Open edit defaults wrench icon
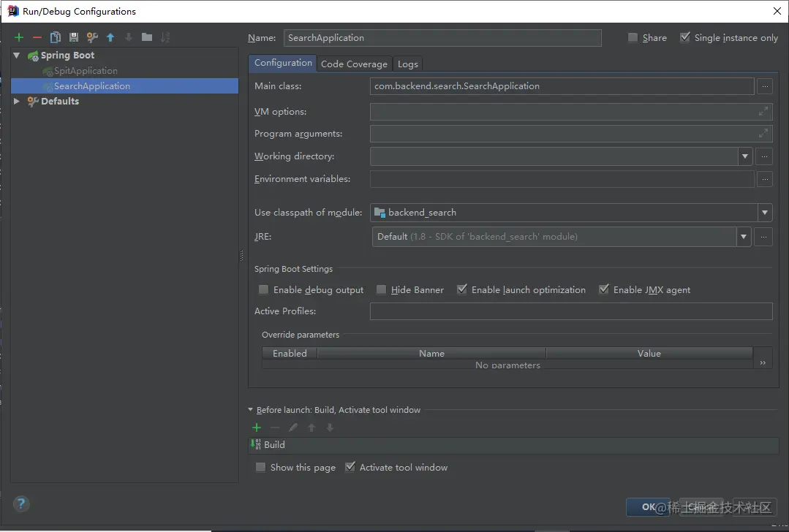This screenshot has width=789, height=532. tap(92, 37)
